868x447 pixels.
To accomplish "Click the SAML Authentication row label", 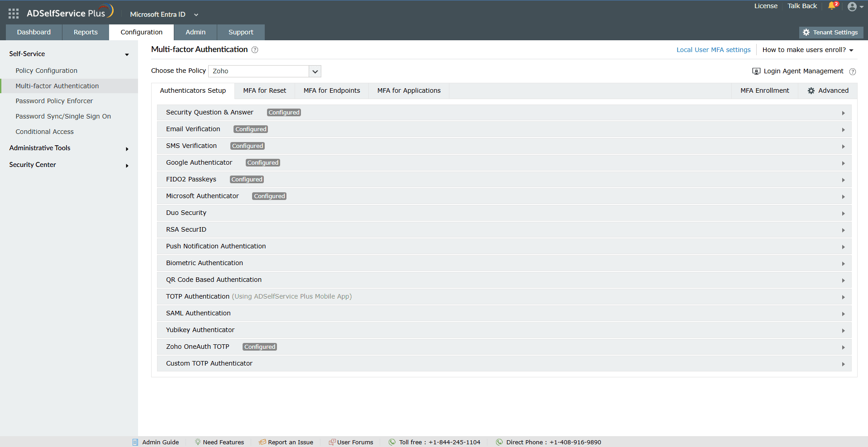I will pos(198,313).
